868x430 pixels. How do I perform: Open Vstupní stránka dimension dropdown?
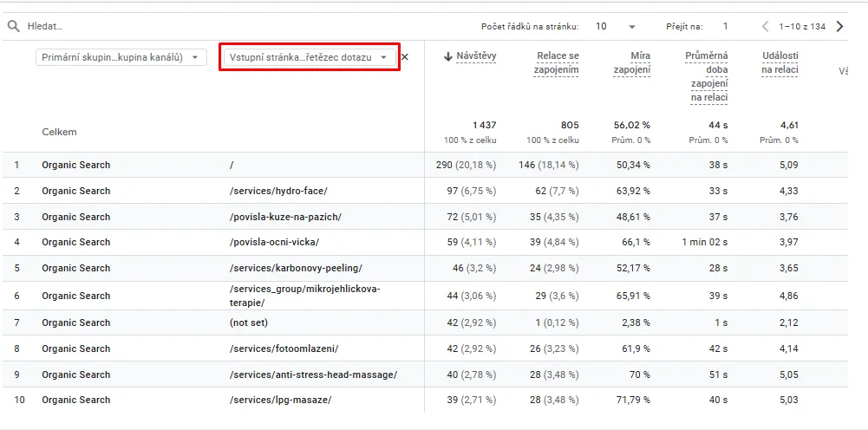point(310,57)
